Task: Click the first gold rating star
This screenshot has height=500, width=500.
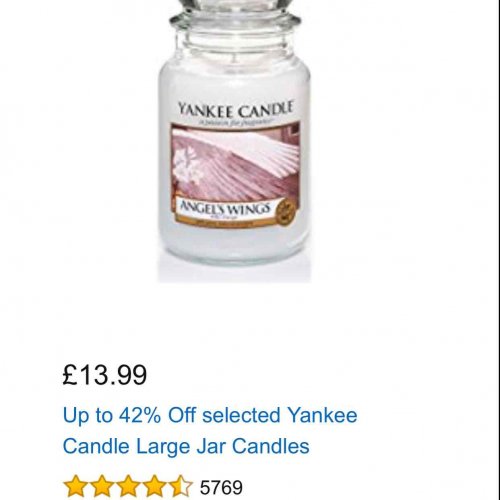Action: pos(73,486)
